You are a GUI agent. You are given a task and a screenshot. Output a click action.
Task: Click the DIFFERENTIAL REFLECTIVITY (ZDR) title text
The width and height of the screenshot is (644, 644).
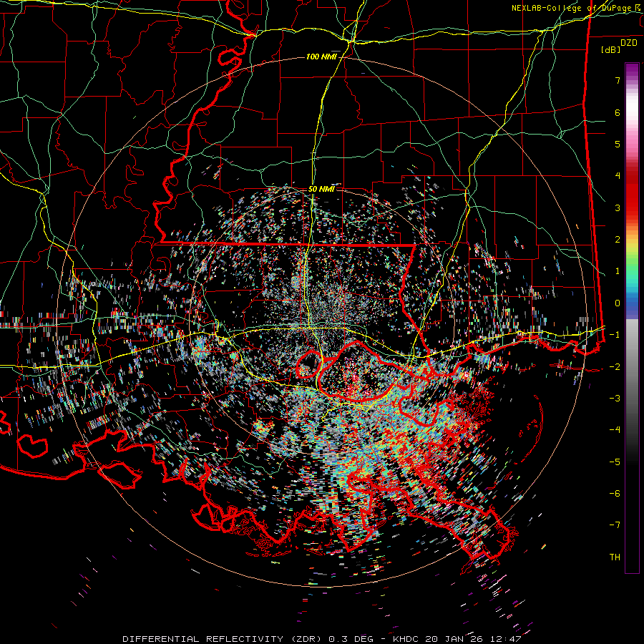tap(224, 639)
